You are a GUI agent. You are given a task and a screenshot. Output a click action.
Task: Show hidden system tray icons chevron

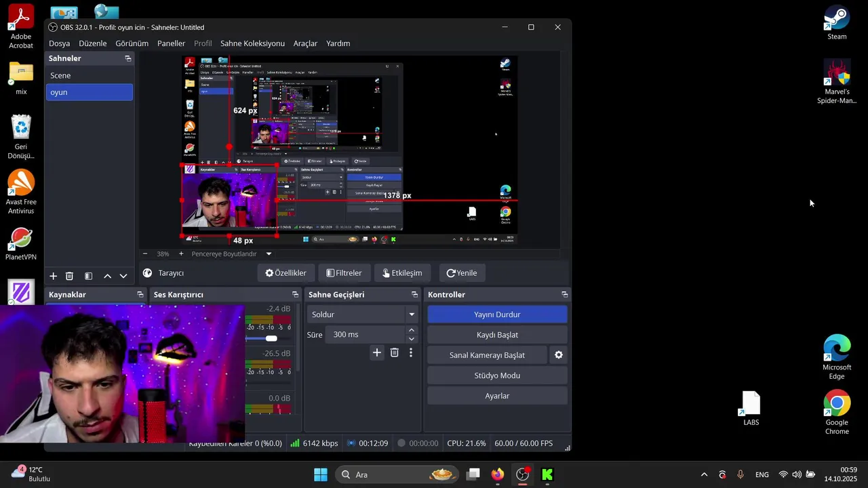click(x=704, y=474)
